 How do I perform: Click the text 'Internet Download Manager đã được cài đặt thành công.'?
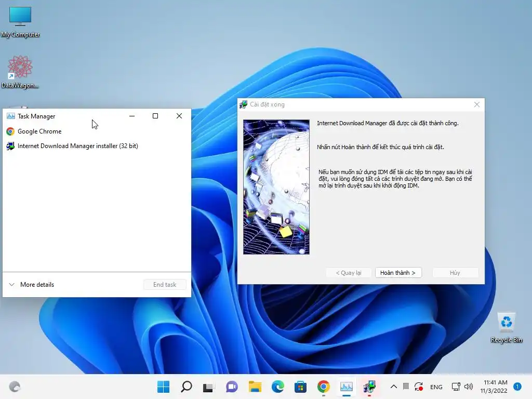(388, 123)
